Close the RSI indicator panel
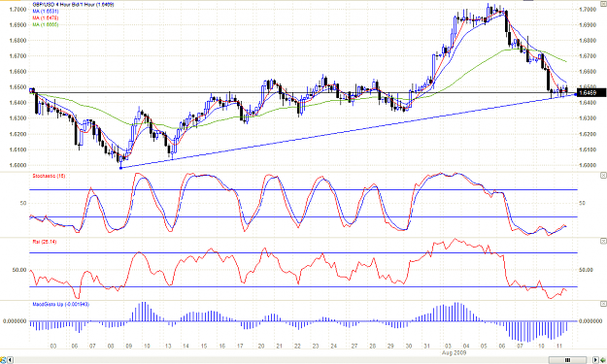The width and height of the screenshot is (607, 364). [603, 241]
